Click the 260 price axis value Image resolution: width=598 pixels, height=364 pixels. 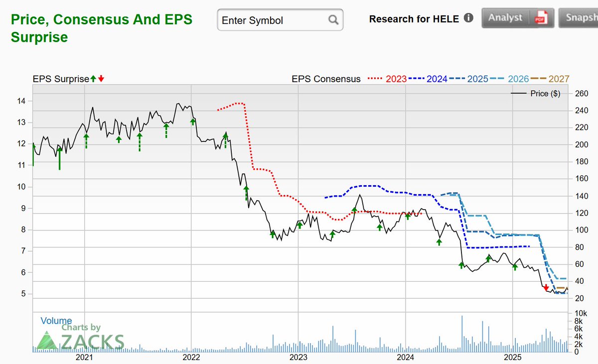coord(582,94)
